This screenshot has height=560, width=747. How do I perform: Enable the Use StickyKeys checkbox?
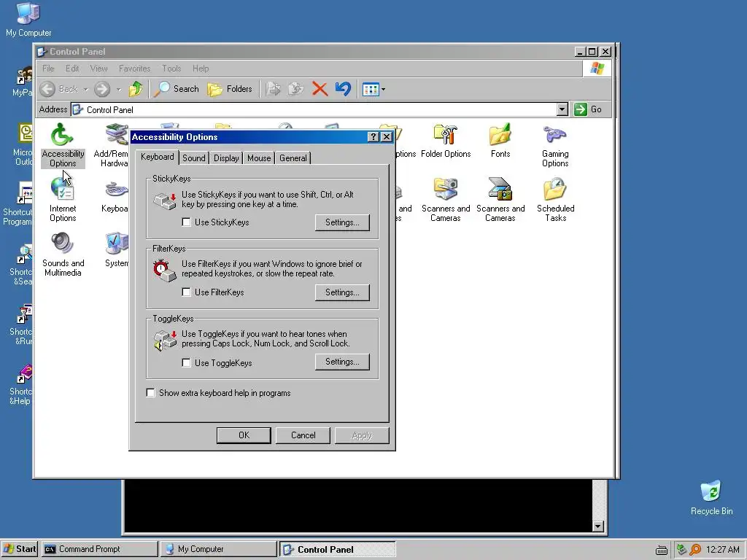[x=186, y=222]
